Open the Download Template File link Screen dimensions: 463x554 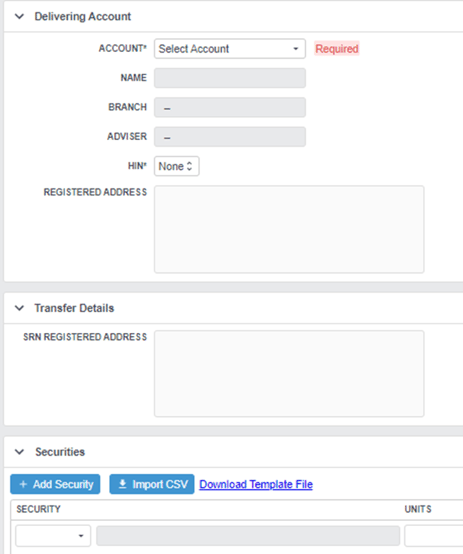point(256,484)
